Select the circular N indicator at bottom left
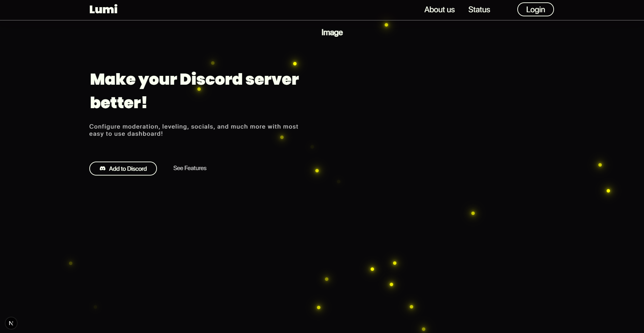This screenshot has width=644, height=333. tap(11, 323)
